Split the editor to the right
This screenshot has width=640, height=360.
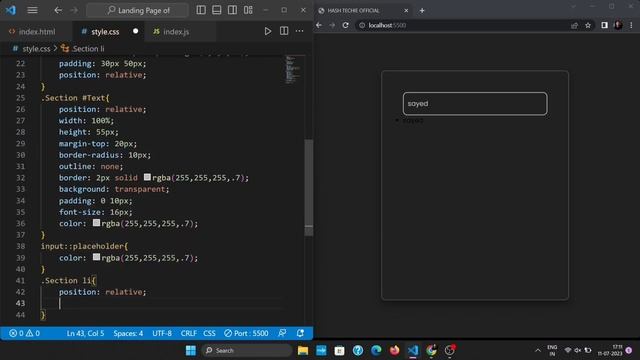click(x=284, y=31)
